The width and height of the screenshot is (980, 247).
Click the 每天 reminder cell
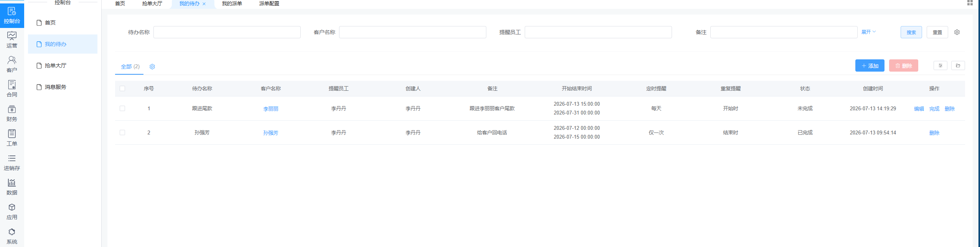tap(656, 108)
